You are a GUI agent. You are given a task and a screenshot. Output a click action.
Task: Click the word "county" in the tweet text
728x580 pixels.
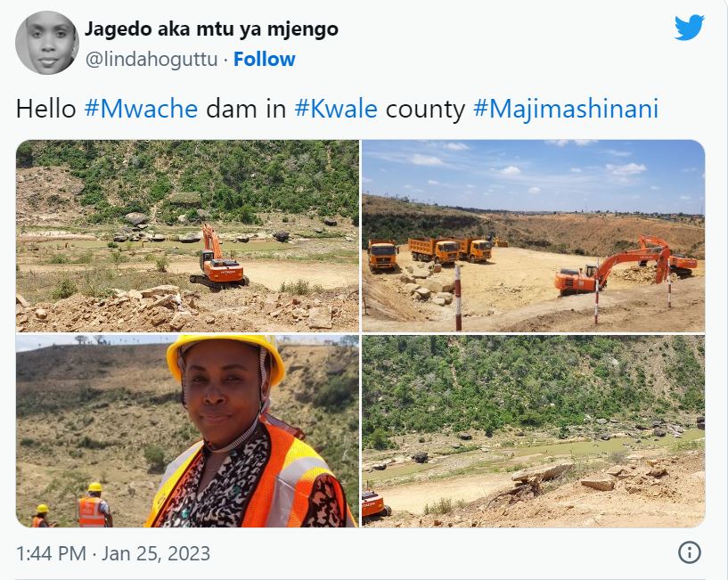(x=425, y=110)
